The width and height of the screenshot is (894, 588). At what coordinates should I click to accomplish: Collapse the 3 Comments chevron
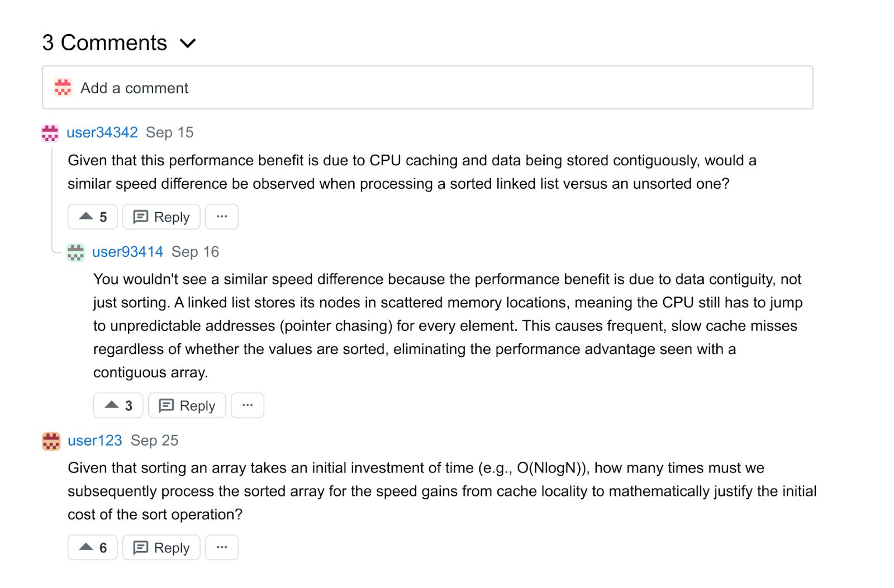point(188,43)
